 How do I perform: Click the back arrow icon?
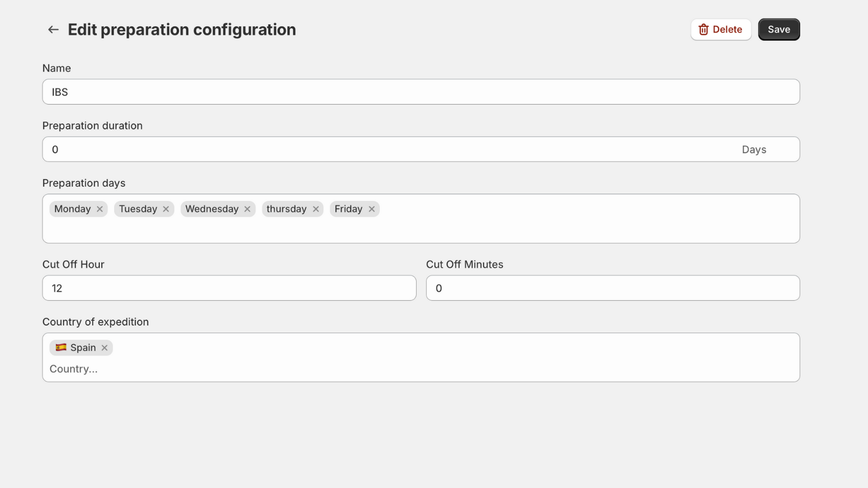point(53,30)
